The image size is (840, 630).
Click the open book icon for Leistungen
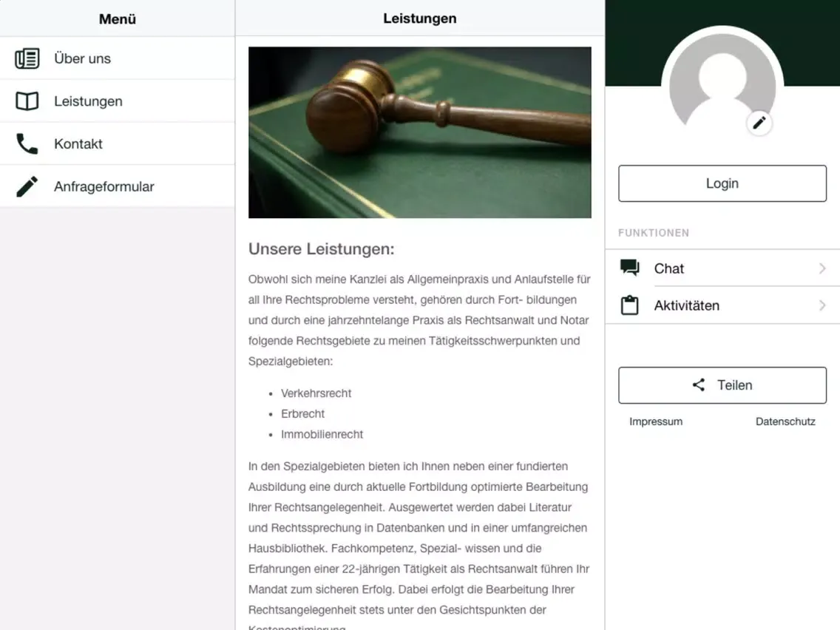click(27, 101)
